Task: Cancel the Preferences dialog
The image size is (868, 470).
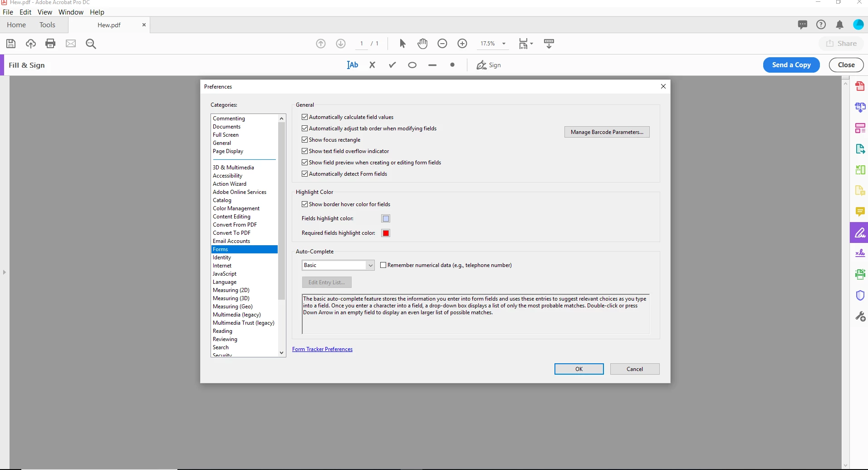Action: pos(635,369)
